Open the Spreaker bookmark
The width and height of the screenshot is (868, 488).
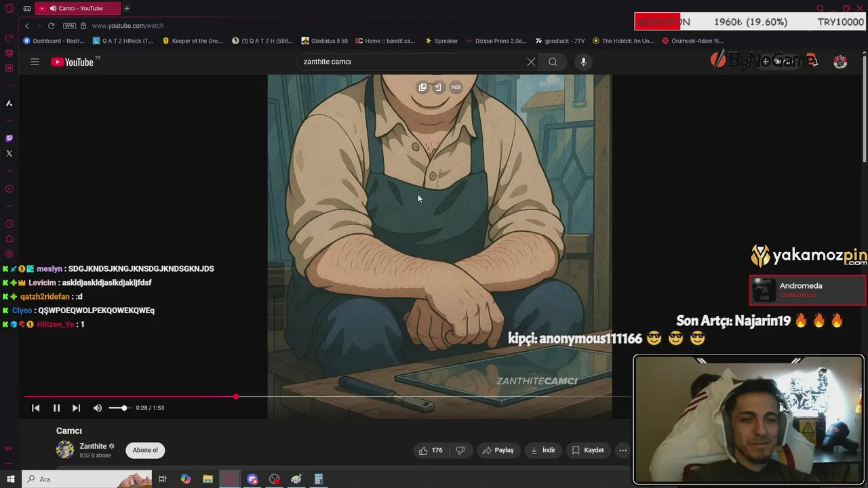pyautogui.click(x=441, y=41)
